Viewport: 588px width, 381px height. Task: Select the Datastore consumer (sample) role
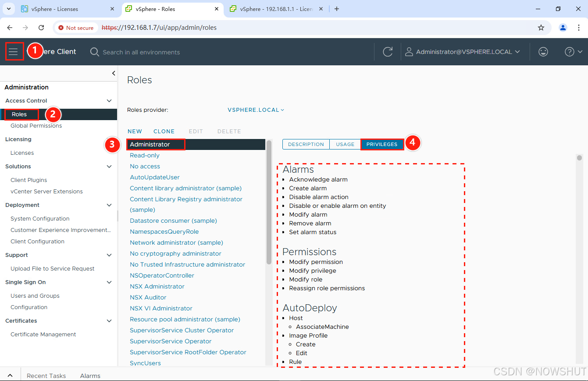click(173, 221)
